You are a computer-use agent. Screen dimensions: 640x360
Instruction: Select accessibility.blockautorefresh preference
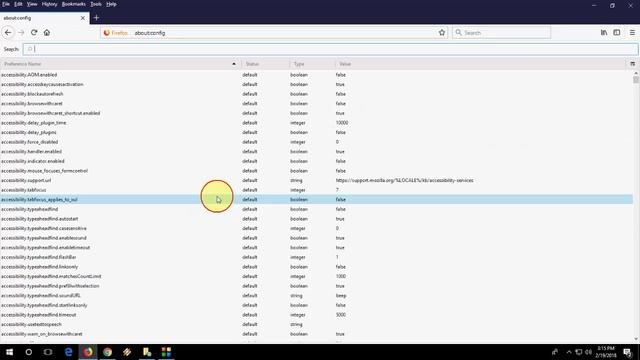[x=317, y=94]
